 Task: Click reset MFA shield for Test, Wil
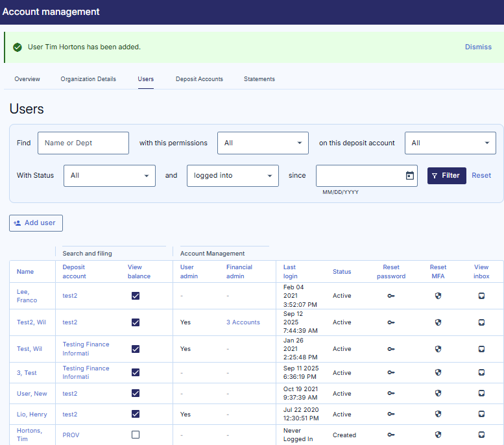[438, 349]
